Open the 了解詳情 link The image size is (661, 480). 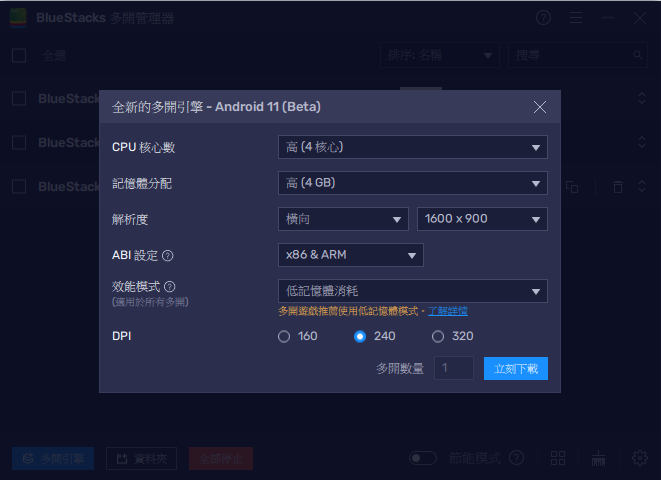448,311
